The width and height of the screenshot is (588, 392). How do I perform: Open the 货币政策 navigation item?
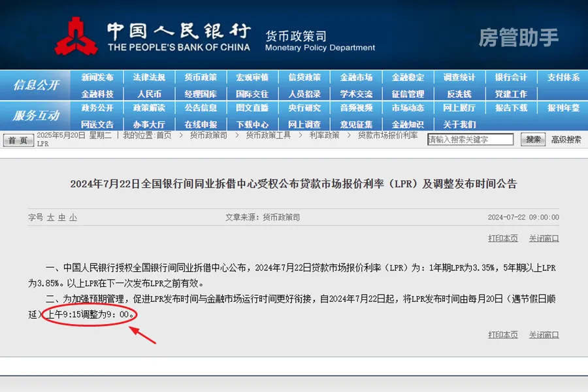point(201,77)
